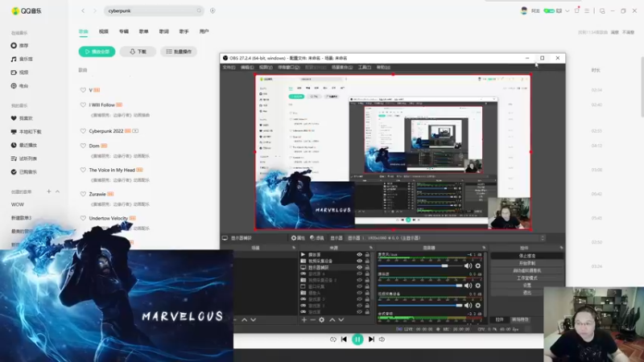Open 已购音乐 purchased music
644x362 pixels.
(x=23, y=172)
